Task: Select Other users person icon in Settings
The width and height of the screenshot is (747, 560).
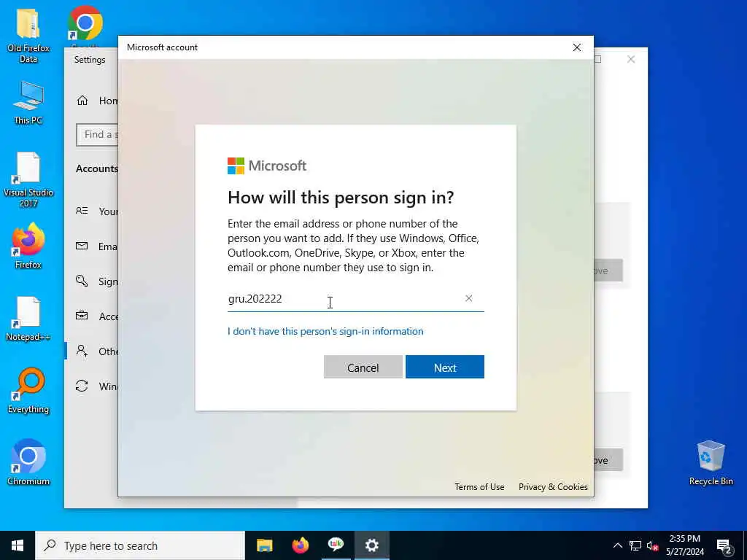Action: (82, 351)
